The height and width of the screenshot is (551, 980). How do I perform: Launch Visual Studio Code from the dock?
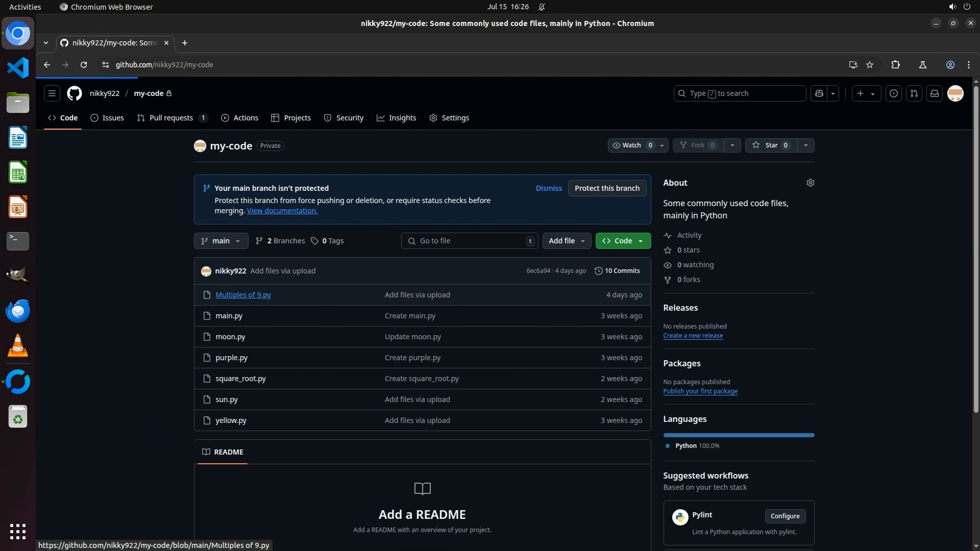point(18,68)
